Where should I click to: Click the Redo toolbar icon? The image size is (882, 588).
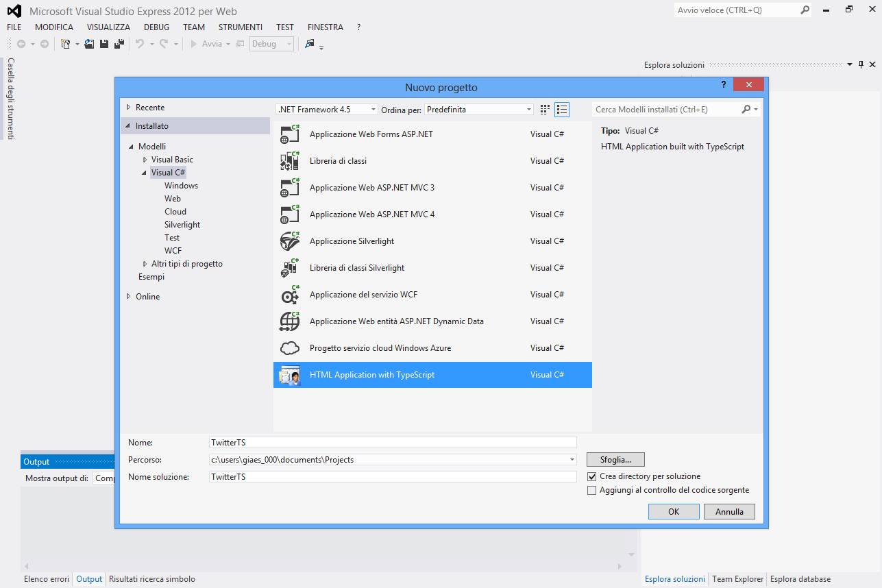[x=164, y=44]
